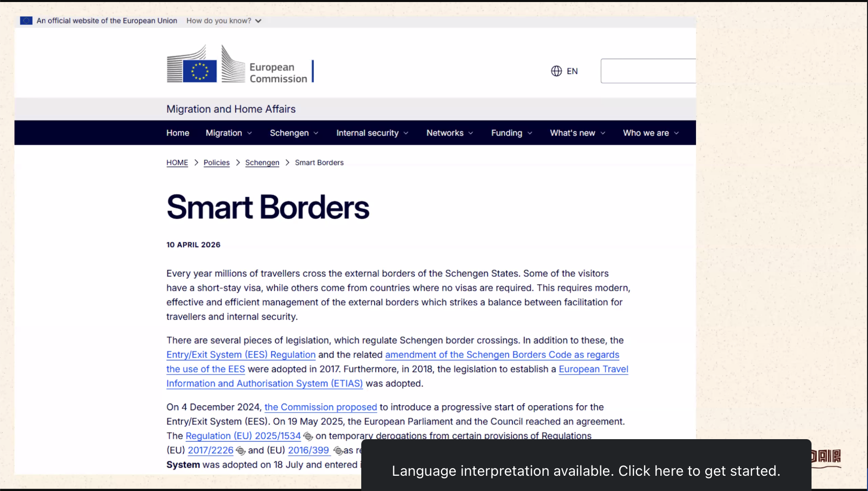The width and height of the screenshot is (868, 491).
Task: Open the Schengen dropdown menu
Action: (x=294, y=133)
